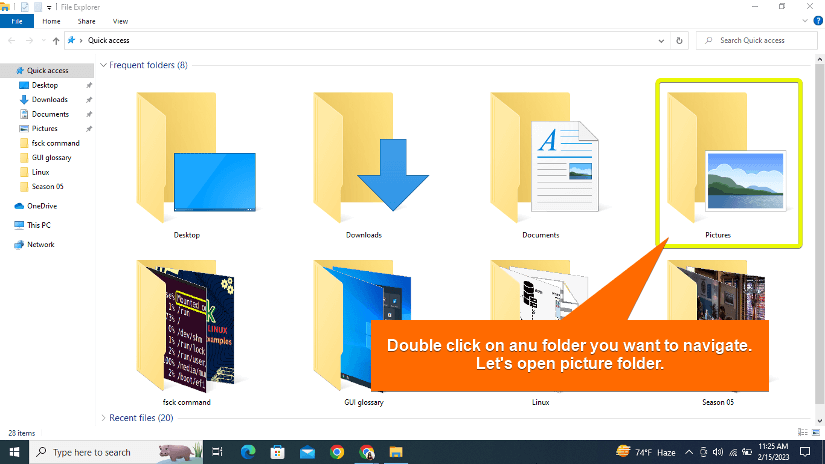Refresh the Quick access view
Image resolution: width=825 pixels, height=464 pixels.
click(679, 41)
